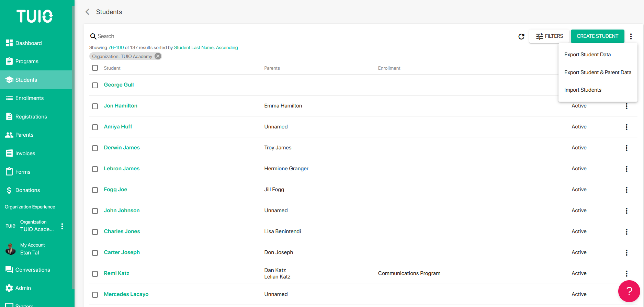Click the search magnifier icon
This screenshot has height=307, width=644.
(93, 36)
